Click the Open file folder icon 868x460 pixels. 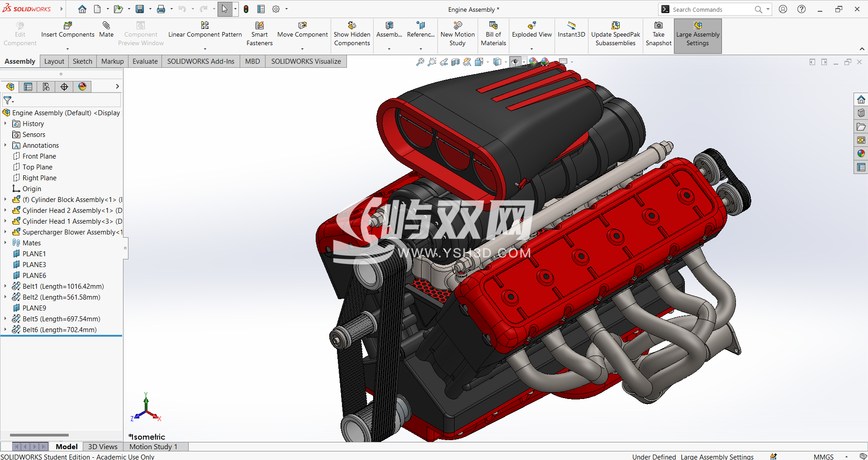[x=118, y=9]
